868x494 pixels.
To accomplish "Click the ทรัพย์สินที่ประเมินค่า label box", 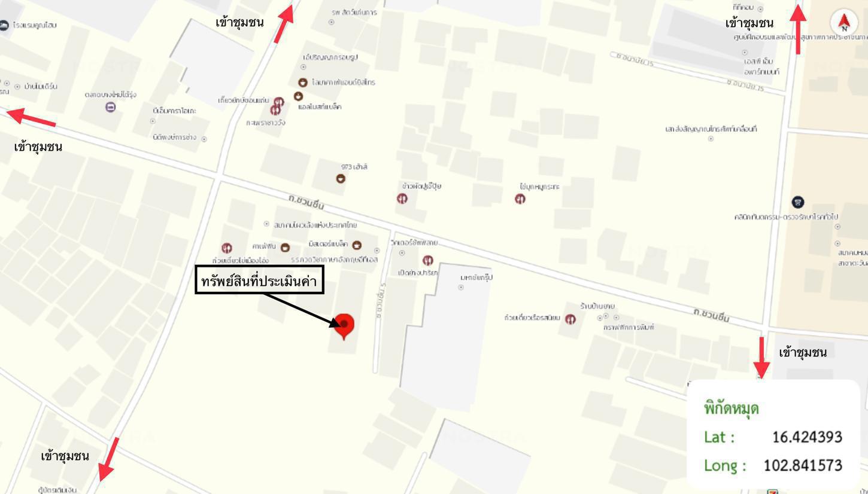I will coord(260,281).
